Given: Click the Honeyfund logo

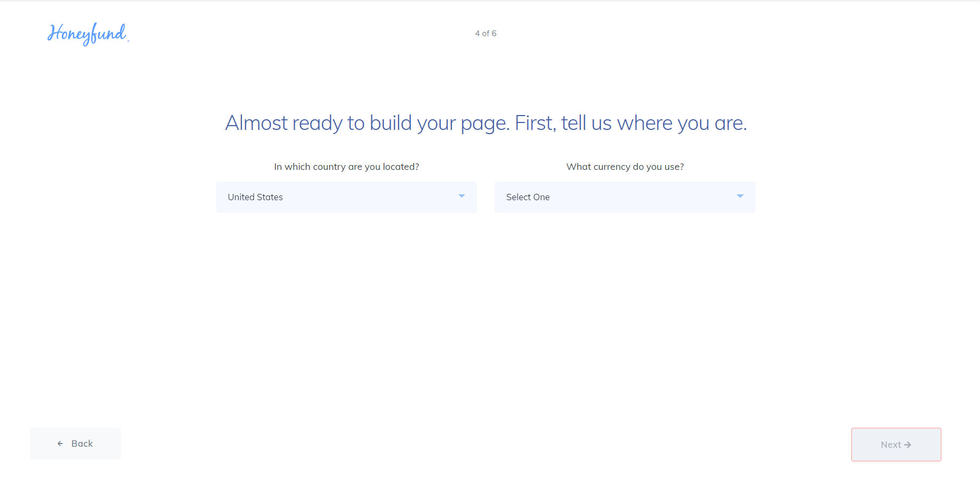Looking at the screenshot, I should pyautogui.click(x=88, y=34).
